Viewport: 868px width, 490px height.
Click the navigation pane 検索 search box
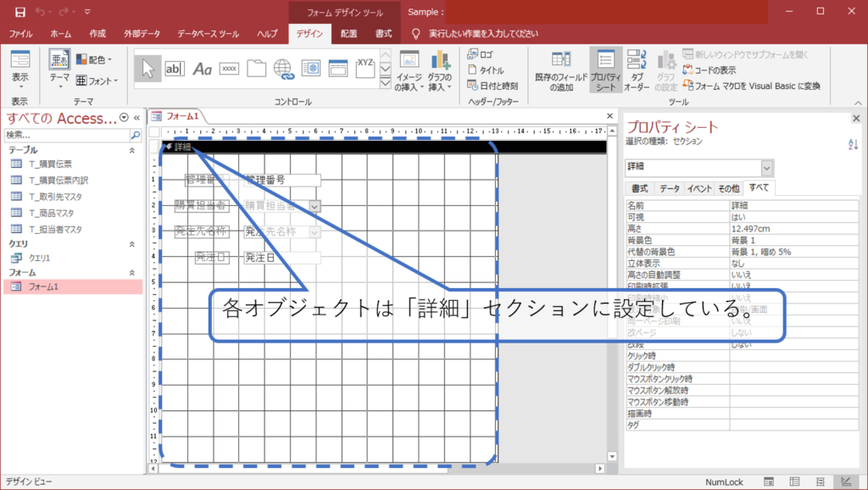click(66, 135)
